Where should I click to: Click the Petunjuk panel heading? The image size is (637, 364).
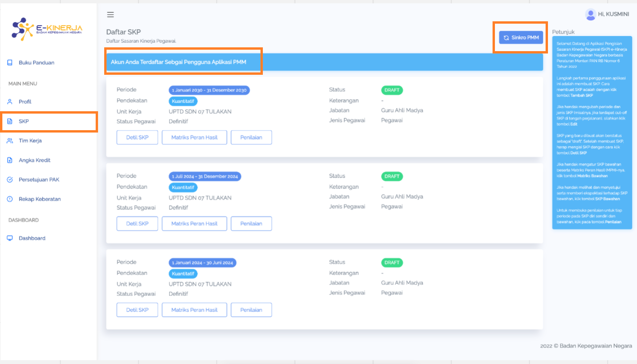click(564, 32)
